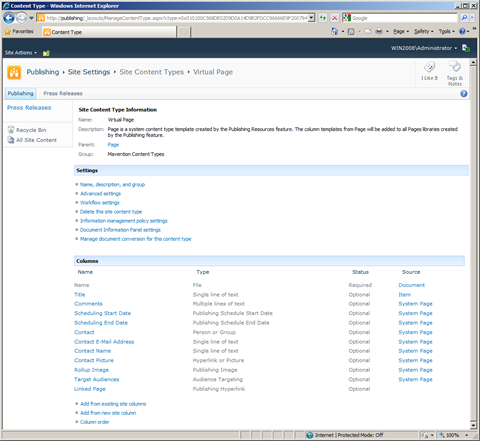Select the Press Releases top navigation tab

[63, 93]
